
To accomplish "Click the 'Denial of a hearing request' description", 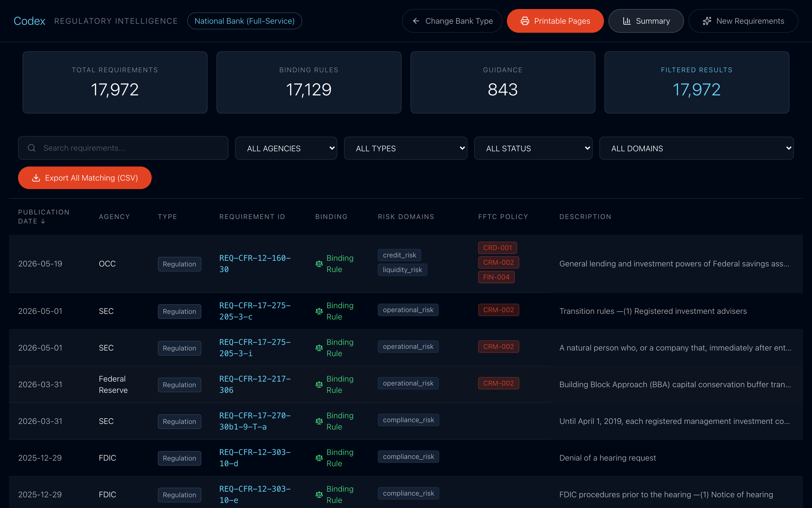I will (x=607, y=458).
